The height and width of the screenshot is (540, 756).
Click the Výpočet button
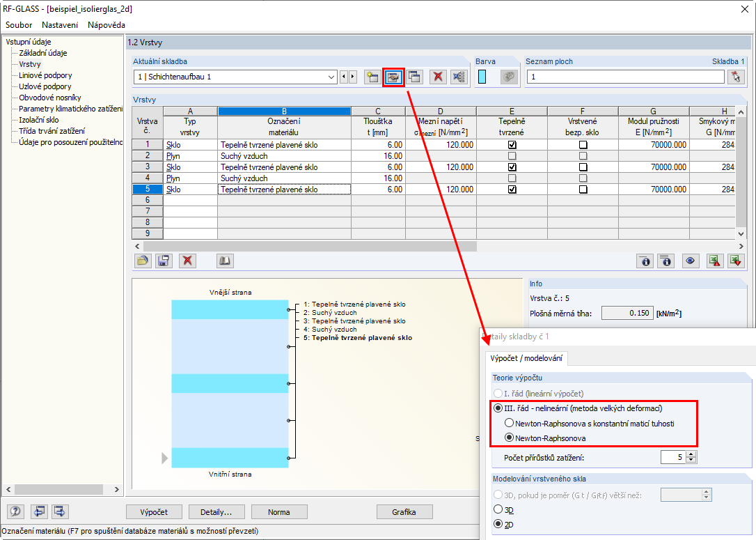click(155, 512)
